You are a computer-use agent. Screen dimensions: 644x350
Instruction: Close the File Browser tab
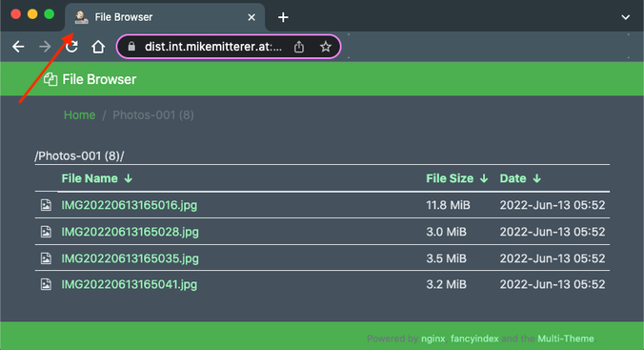pyautogui.click(x=252, y=17)
